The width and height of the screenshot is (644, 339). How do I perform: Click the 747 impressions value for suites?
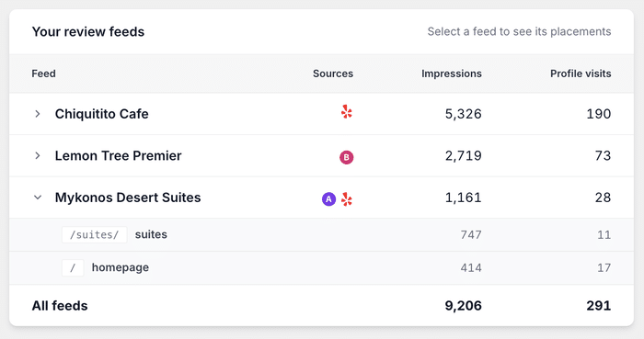coord(471,235)
